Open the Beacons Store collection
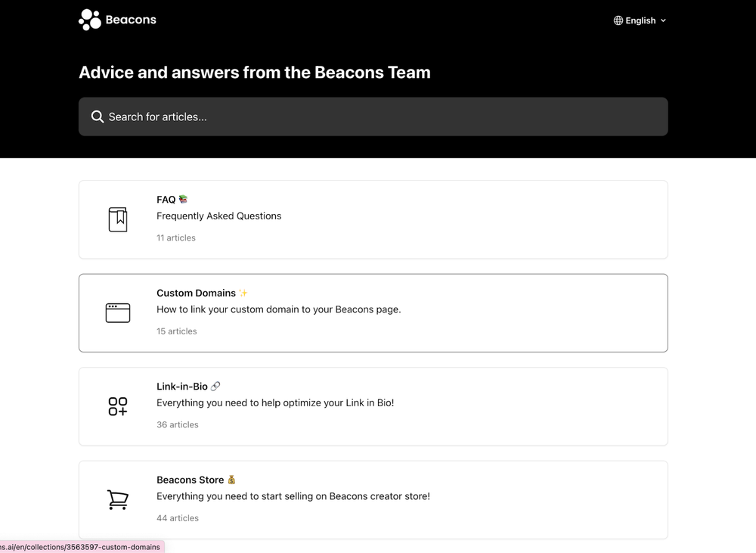 click(373, 499)
